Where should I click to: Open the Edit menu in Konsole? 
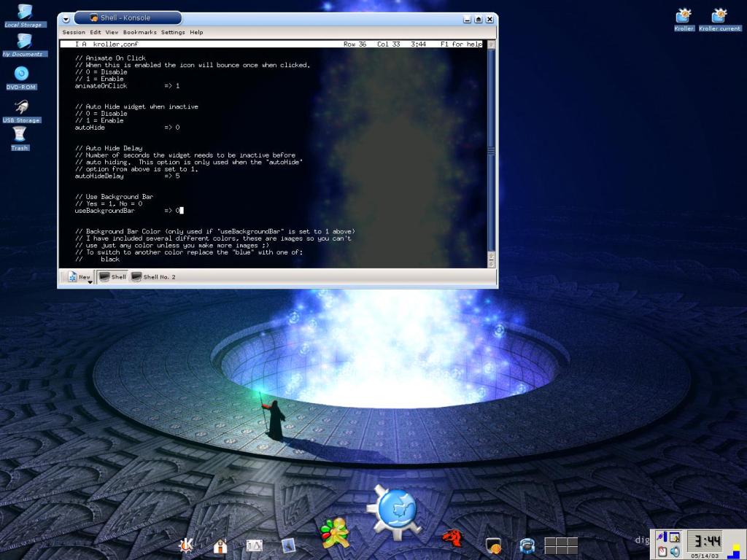pos(96,32)
